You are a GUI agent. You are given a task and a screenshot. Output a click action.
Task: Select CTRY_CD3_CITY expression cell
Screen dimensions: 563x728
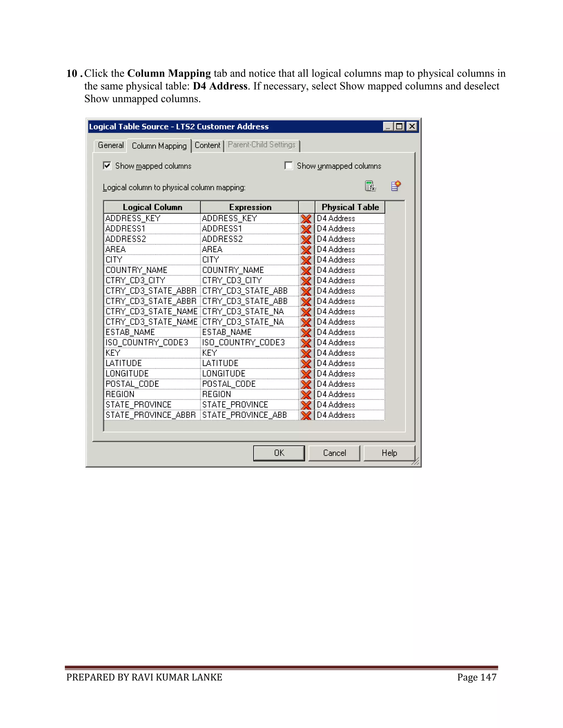click(x=250, y=280)
